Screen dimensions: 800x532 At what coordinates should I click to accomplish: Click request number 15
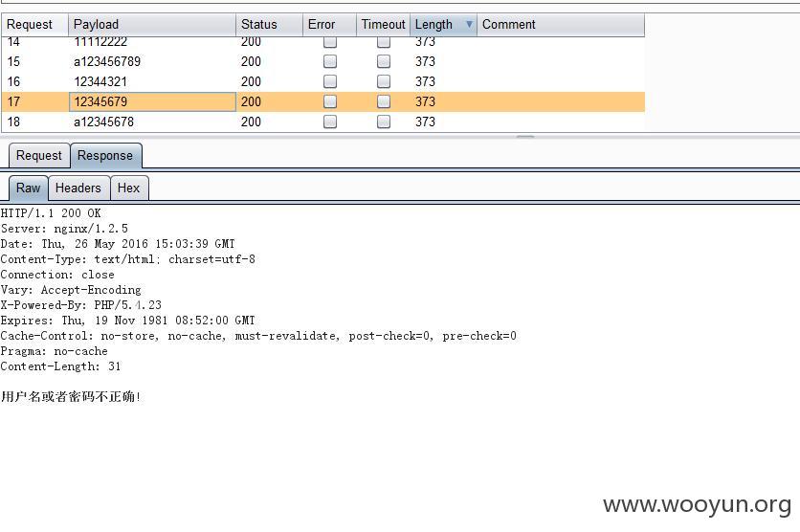point(13,62)
